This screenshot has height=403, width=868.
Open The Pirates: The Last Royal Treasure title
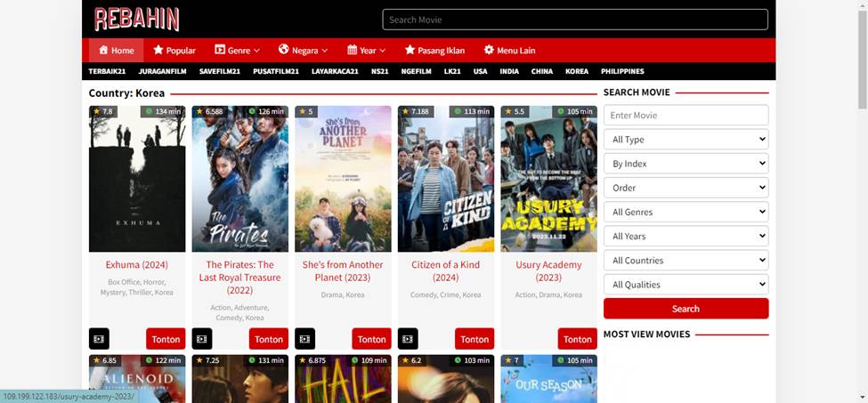click(x=240, y=278)
